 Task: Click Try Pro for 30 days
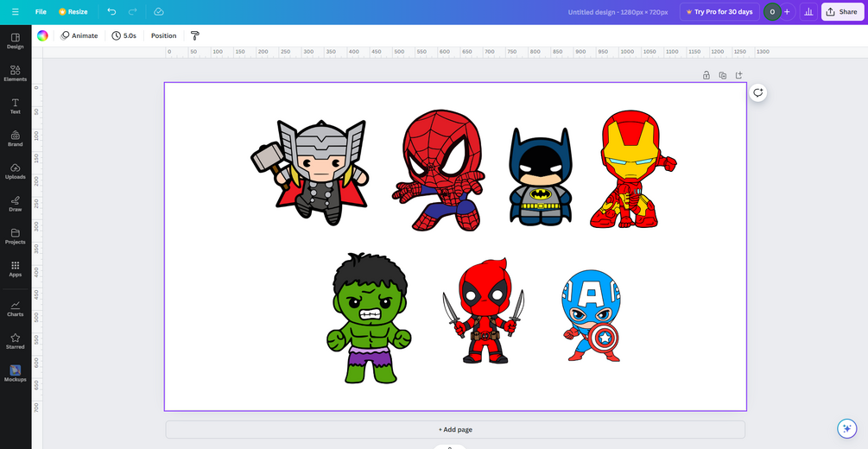pyautogui.click(x=720, y=11)
